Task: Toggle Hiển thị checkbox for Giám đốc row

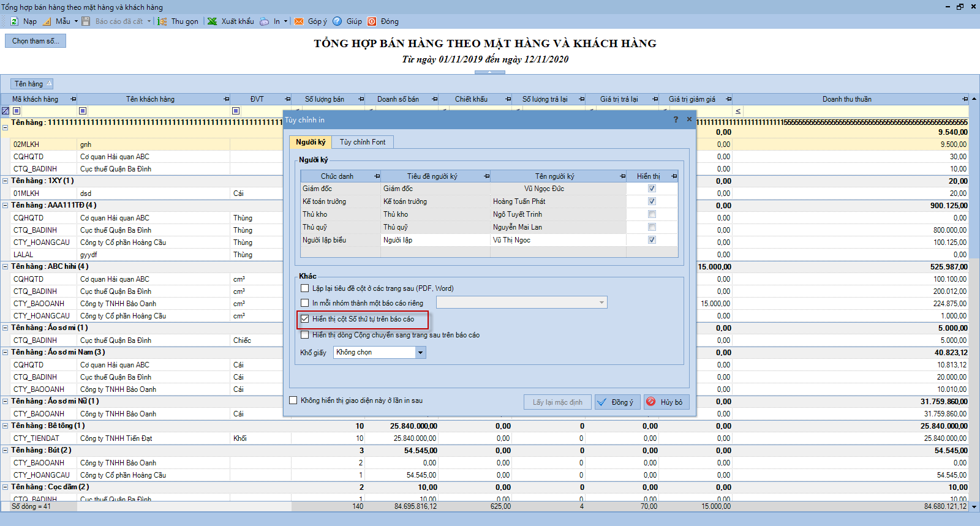Action: tap(652, 189)
